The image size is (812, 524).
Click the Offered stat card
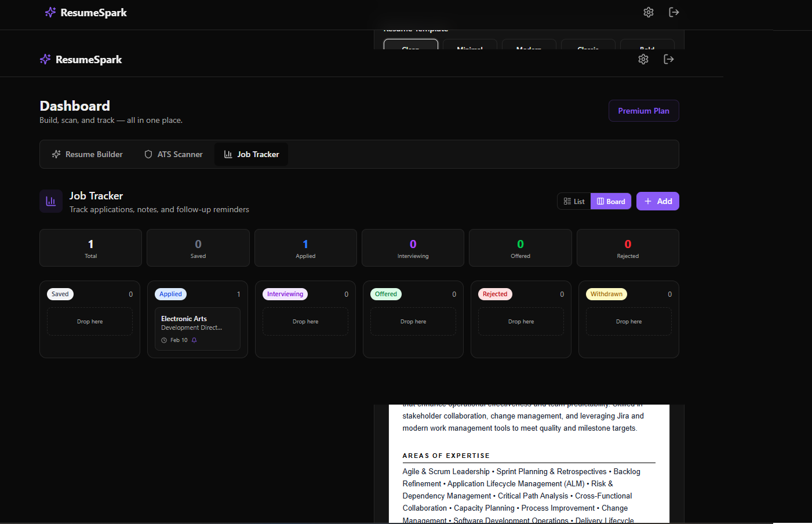tap(520, 248)
